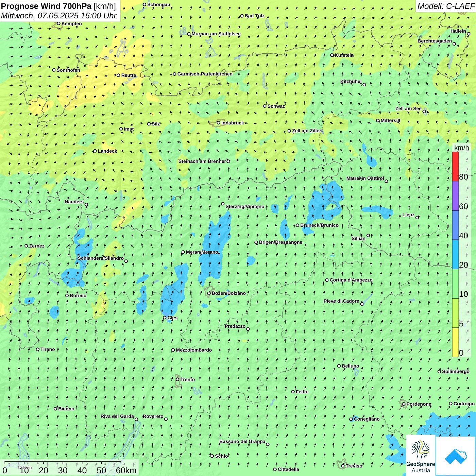Click the Cittadella label

point(288,469)
